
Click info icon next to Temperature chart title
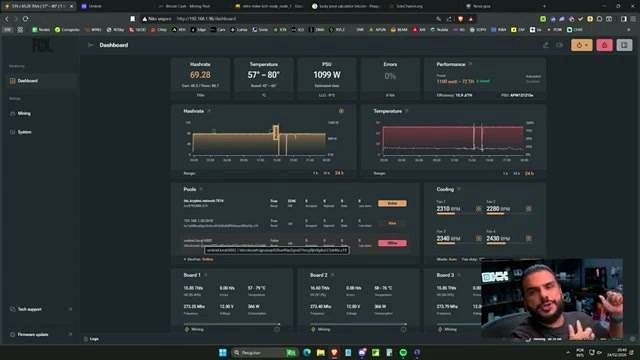click(x=407, y=111)
